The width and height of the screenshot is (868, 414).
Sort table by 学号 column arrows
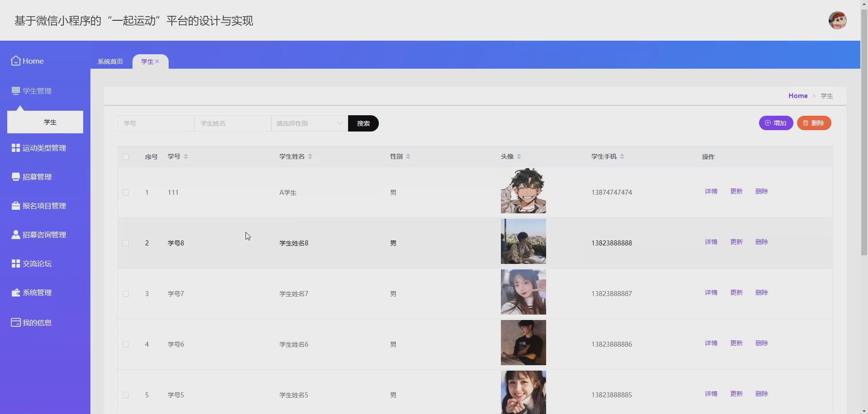(186, 156)
